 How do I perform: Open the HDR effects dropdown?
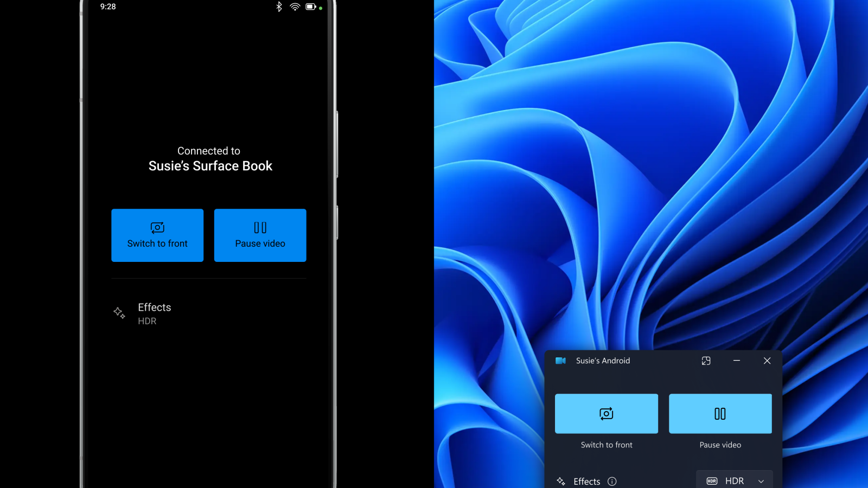click(x=735, y=480)
